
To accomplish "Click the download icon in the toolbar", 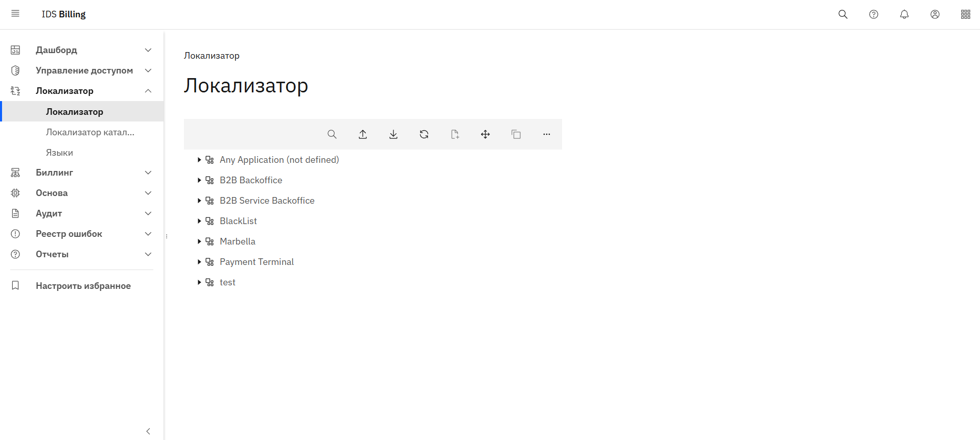I will click(393, 134).
